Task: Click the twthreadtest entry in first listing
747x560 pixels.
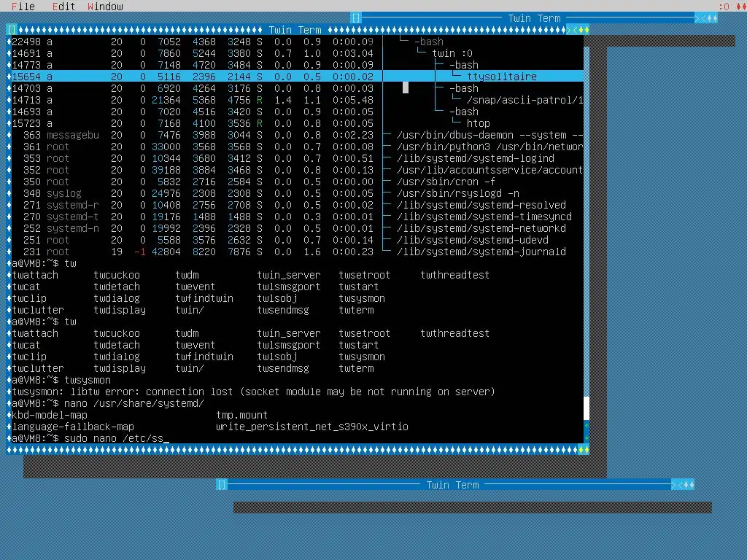Action: [x=455, y=275]
